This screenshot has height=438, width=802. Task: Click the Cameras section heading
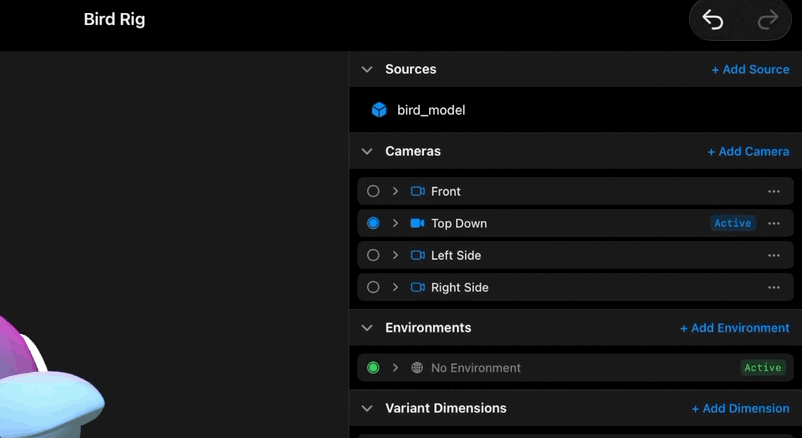pyautogui.click(x=413, y=151)
